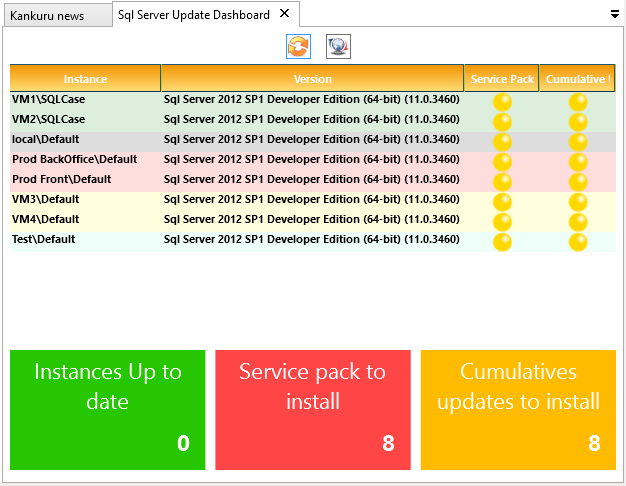
Task: Sort by the Cumulative column header
Action: pos(577,78)
